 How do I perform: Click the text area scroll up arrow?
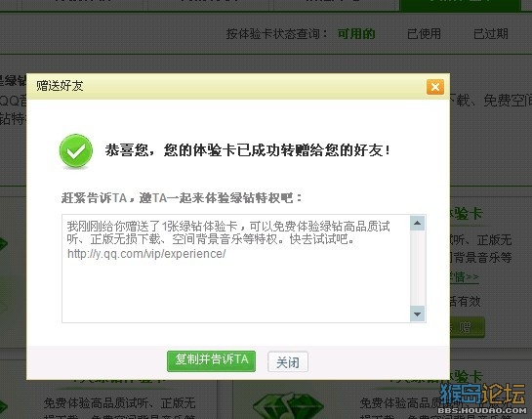(x=418, y=223)
